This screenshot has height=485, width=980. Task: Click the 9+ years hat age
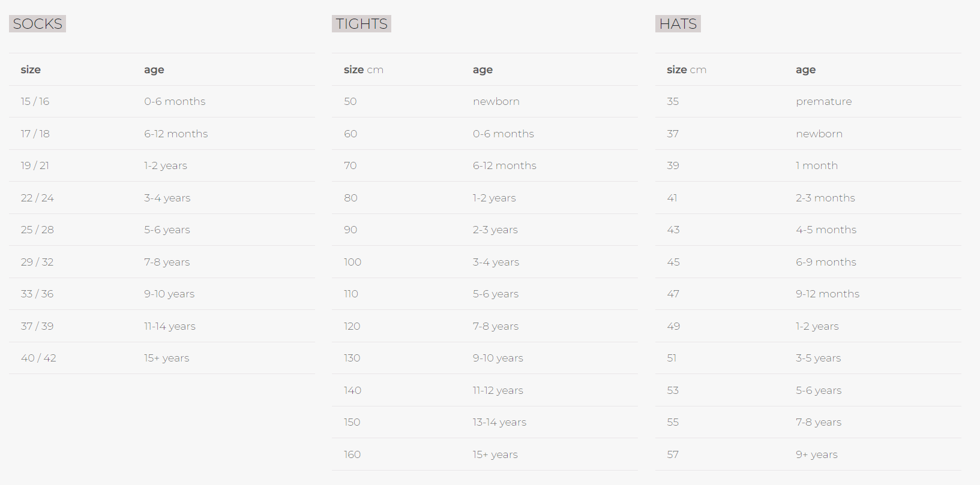(x=817, y=454)
